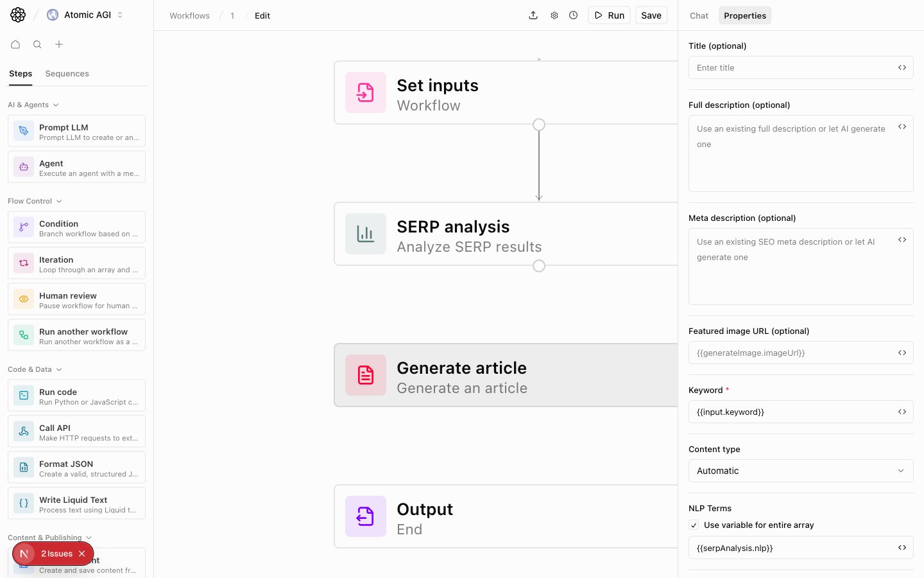Collapse the Flow Control section
Image resolution: width=924 pixels, height=578 pixels.
click(x=35, y=201)
